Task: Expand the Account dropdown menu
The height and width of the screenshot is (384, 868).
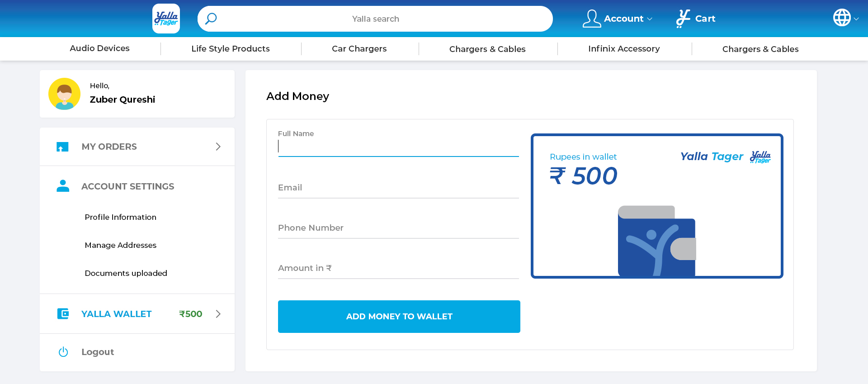Action: click(x=650, y=19)
